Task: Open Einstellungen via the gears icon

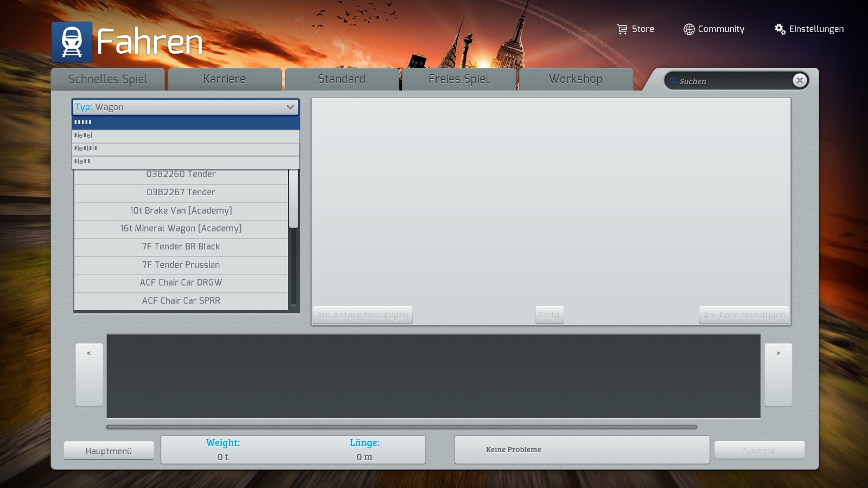Action: (780, 29)
